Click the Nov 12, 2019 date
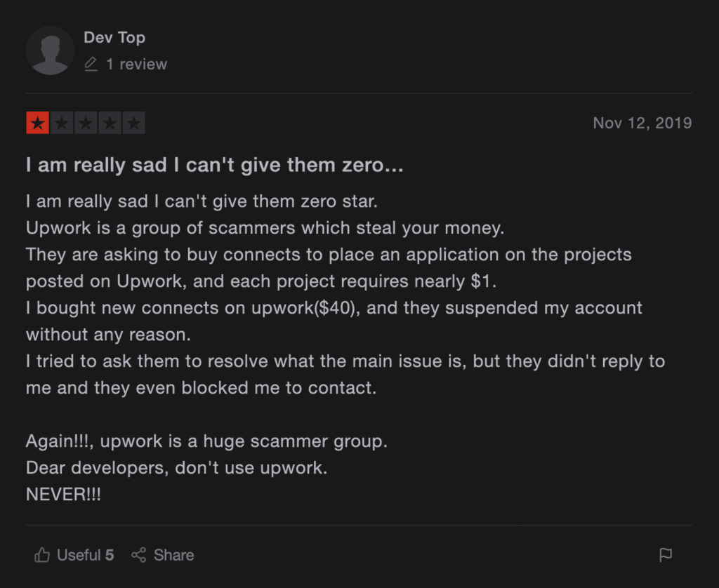 coord(642,123)
